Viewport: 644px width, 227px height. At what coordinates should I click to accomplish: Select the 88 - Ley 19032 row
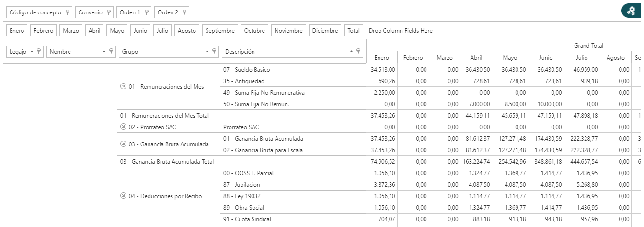tap(292, 196)
